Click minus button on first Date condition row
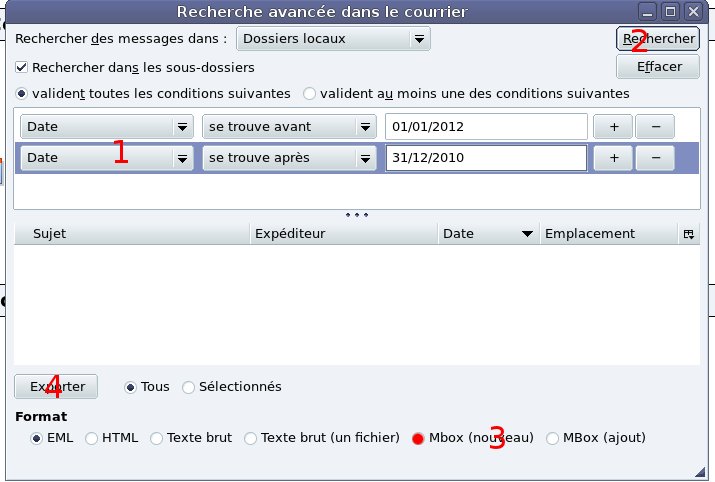 tap(655, 127)
